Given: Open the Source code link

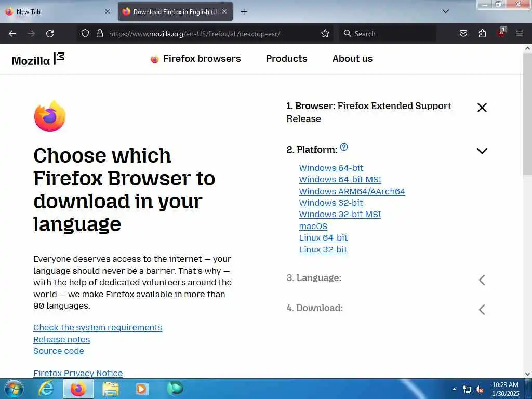Looking at the screenshot, I should pyautogui.click(x=58, y=351).
